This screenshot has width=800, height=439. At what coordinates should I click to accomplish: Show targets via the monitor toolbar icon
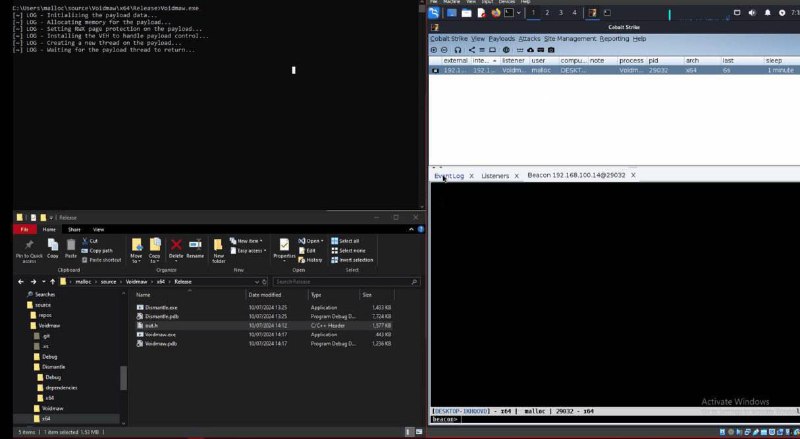[492, 50]
